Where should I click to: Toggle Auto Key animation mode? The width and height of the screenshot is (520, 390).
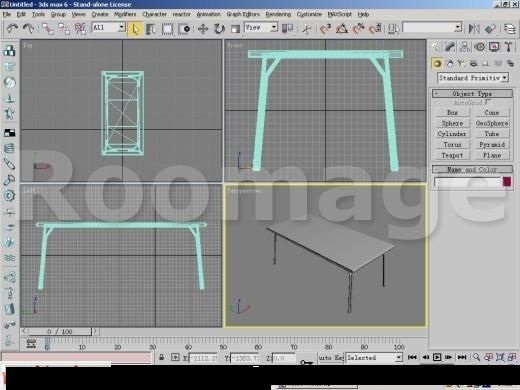[x=331, y=358]
